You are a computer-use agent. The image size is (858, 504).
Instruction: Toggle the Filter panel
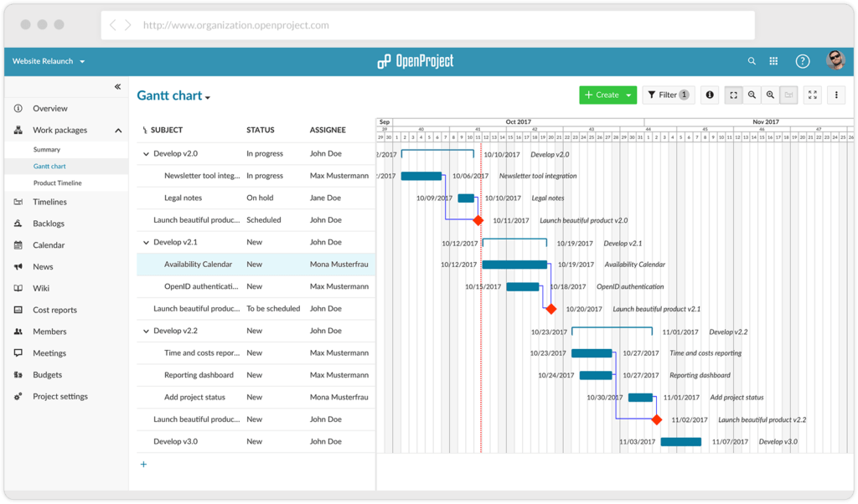[x=668, y=95]
